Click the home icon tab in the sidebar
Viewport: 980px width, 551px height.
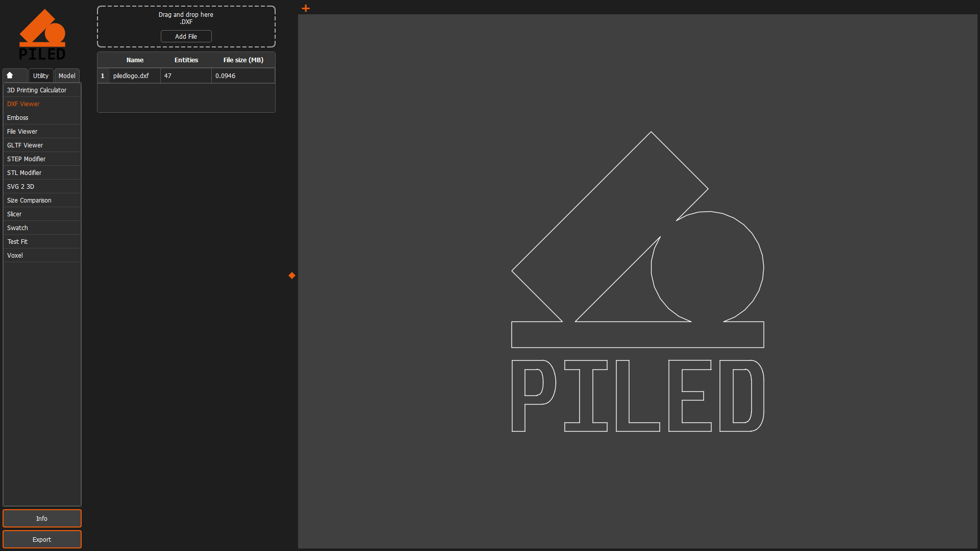(x=14, y=75)
